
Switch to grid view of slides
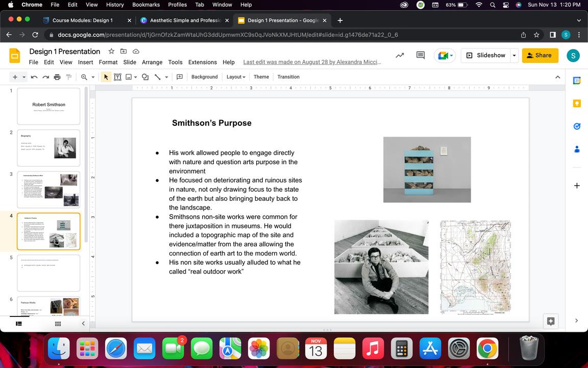[58, 324]
